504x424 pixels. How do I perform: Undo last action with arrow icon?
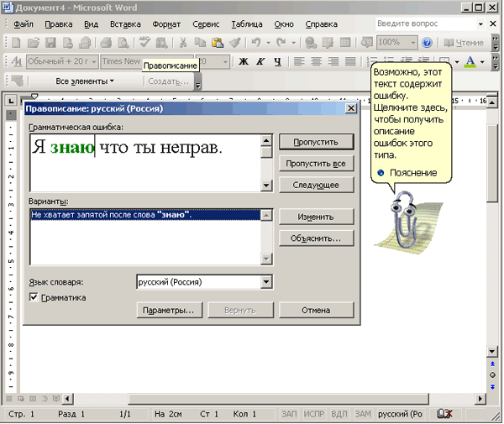coord(256,42)
